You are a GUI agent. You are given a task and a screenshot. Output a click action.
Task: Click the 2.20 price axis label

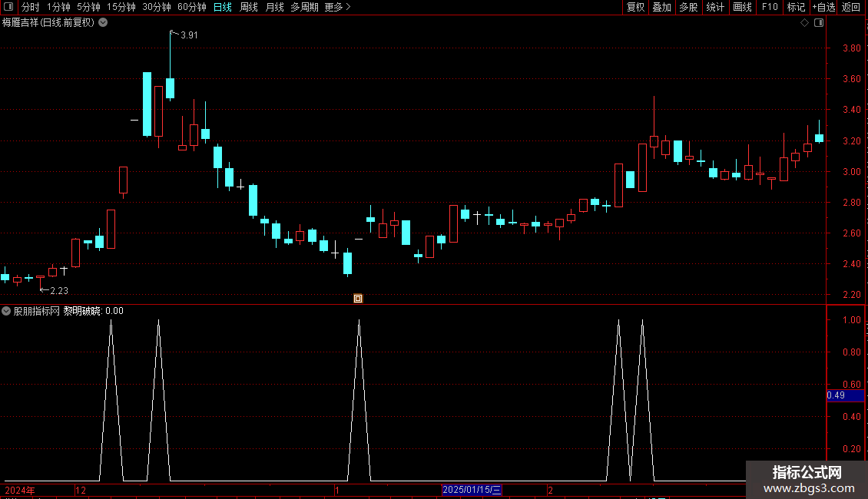point(851,295)
